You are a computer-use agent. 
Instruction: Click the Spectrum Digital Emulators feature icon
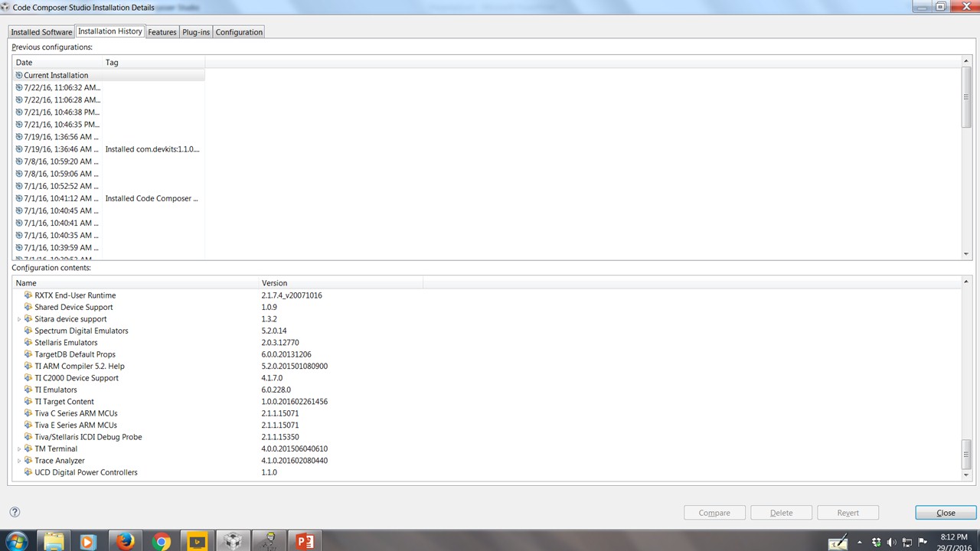[28, 331]
